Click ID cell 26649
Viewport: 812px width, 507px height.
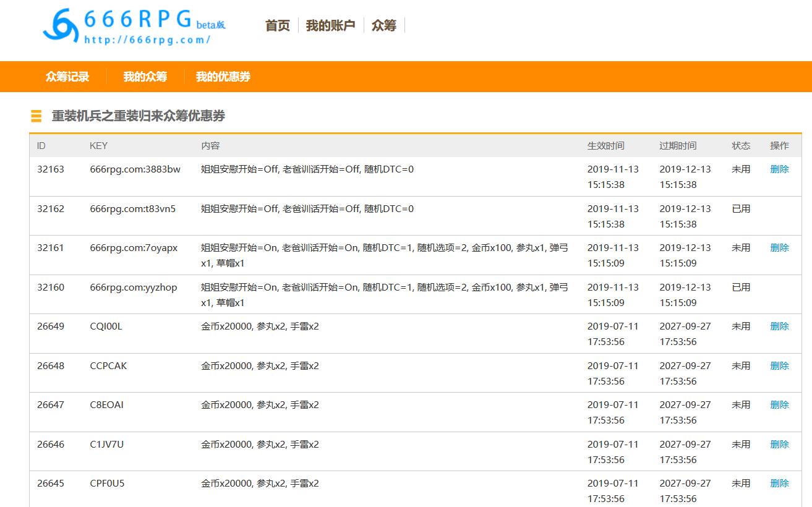tap(51, 326)
